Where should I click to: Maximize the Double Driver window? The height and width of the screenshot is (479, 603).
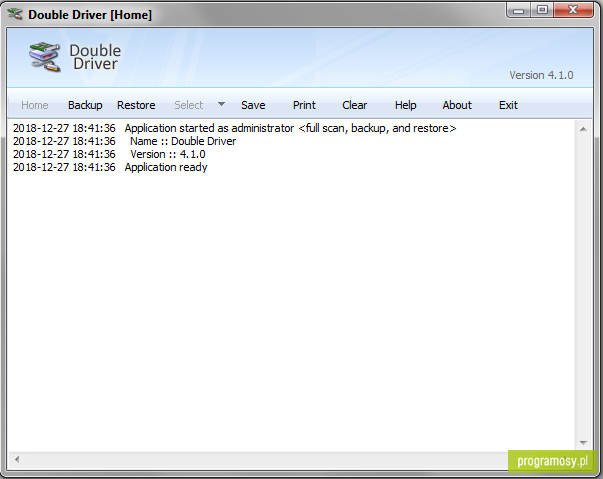[x=542, y=10]
